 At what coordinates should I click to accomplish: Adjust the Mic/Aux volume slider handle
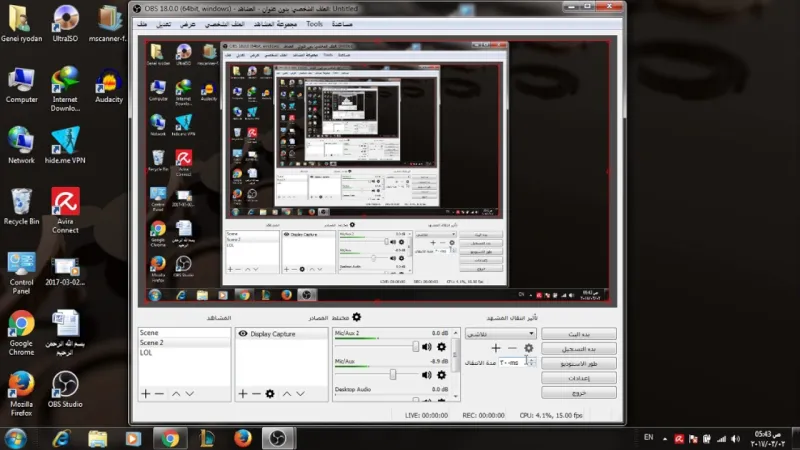click(393, 374)
